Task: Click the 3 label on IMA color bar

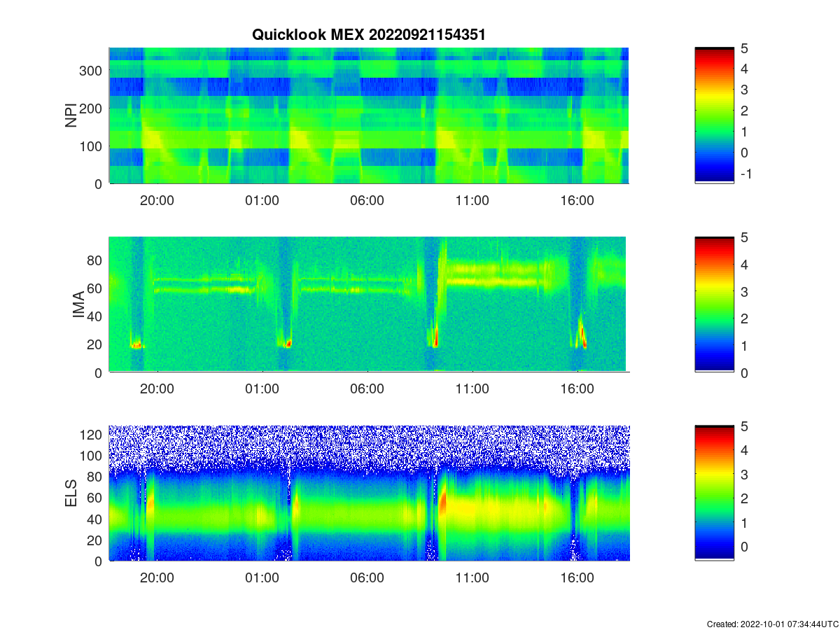Action: tap(744, 291)
